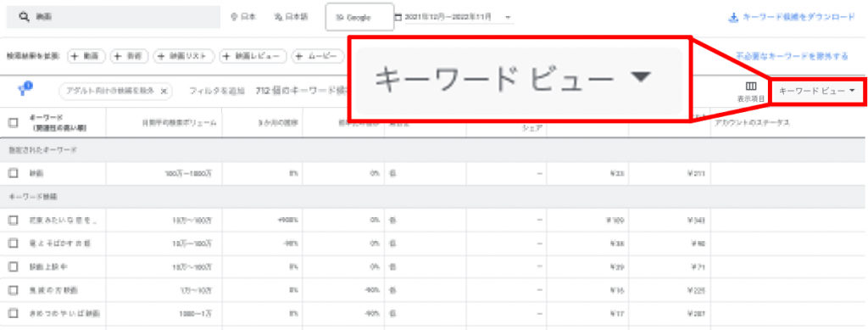This screenshot has width=868, height=330.
Task: Click the ¥211 bid value cell
Action: point(697,173)
